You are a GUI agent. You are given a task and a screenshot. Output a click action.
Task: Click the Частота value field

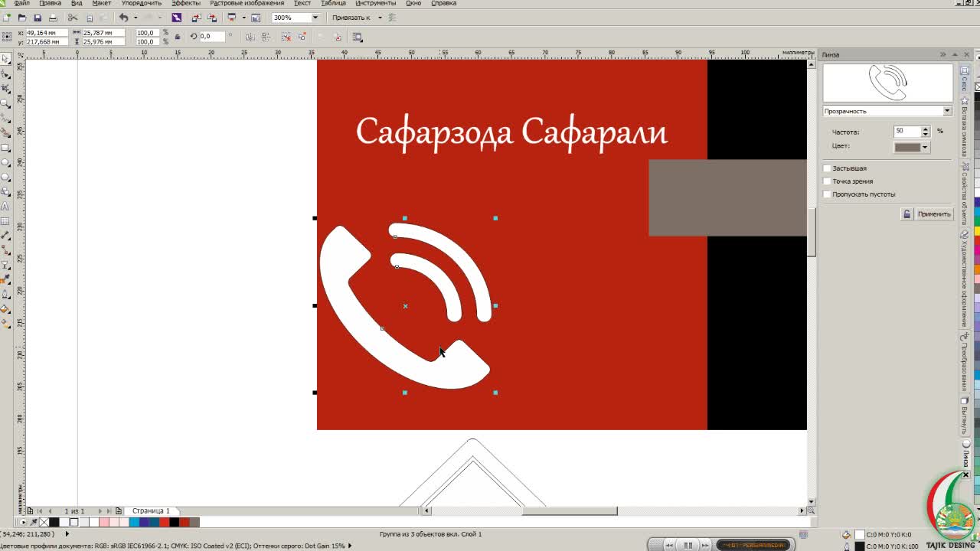click(907, 132)
